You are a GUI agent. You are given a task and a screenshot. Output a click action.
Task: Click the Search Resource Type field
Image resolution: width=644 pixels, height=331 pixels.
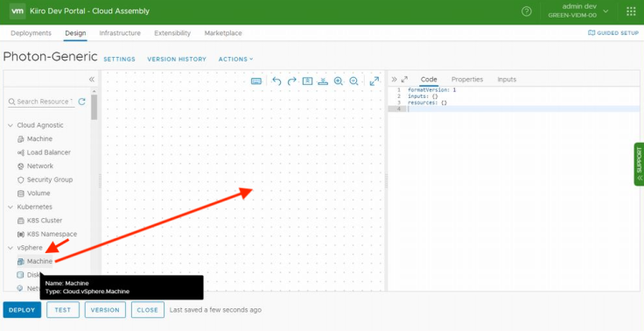coord(41,102)
